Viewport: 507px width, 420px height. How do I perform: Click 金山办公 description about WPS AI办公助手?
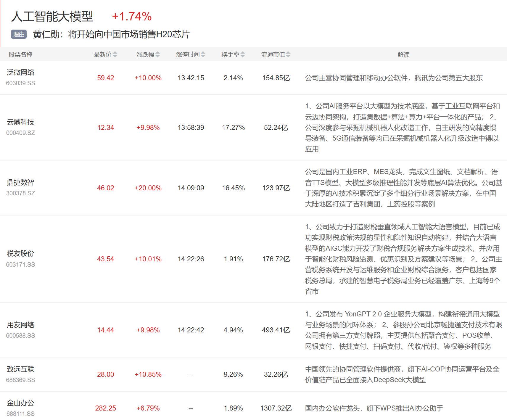tap(374, 408)
